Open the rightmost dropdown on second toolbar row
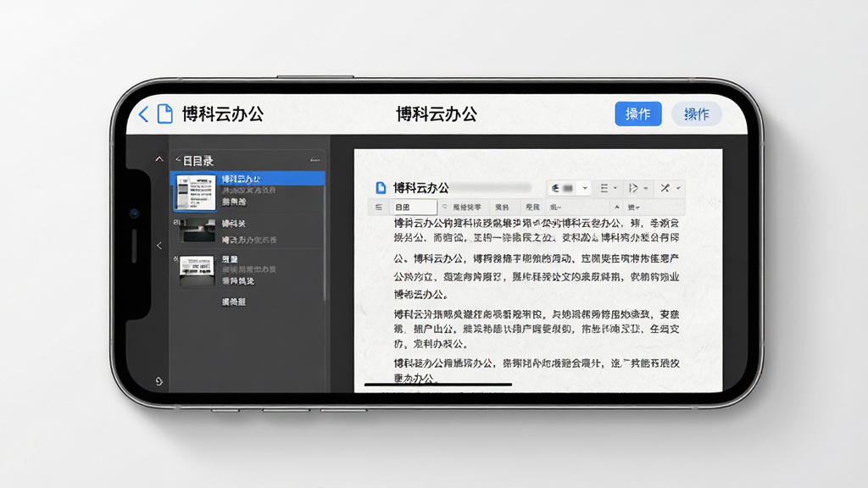 coord(634,208)
